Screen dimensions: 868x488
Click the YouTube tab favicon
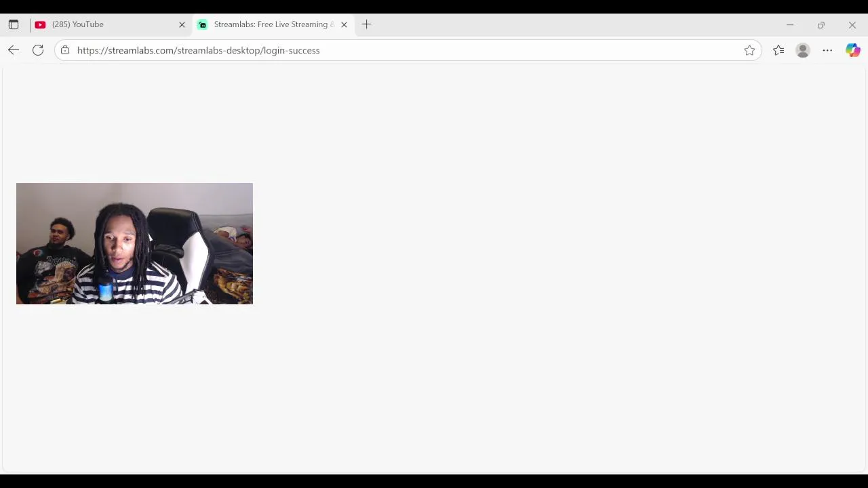(40, 24)
